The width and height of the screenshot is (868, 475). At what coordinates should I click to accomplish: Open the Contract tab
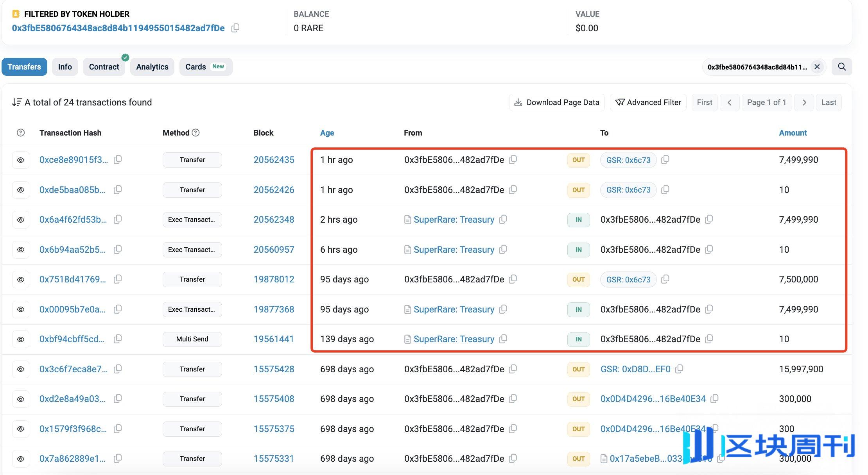coord(104,67)
